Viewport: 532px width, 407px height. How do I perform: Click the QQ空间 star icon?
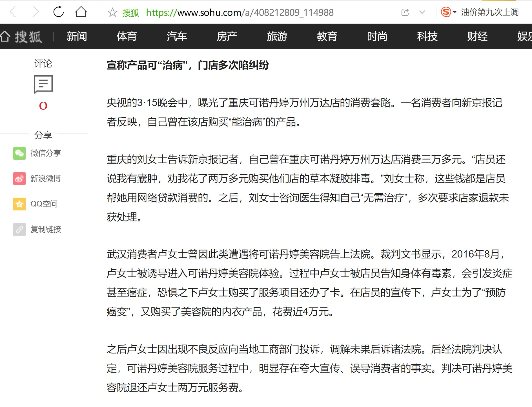tap(19, 204)
